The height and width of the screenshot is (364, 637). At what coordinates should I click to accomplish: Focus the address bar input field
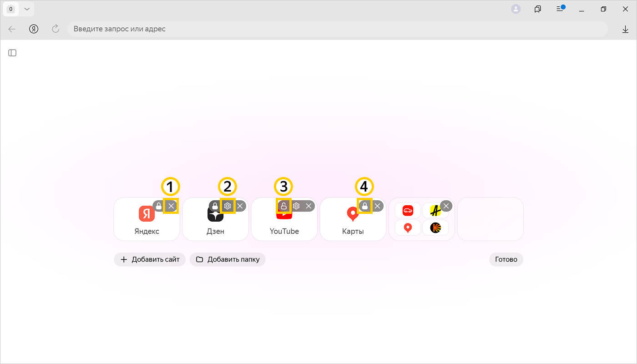(337, 29)
